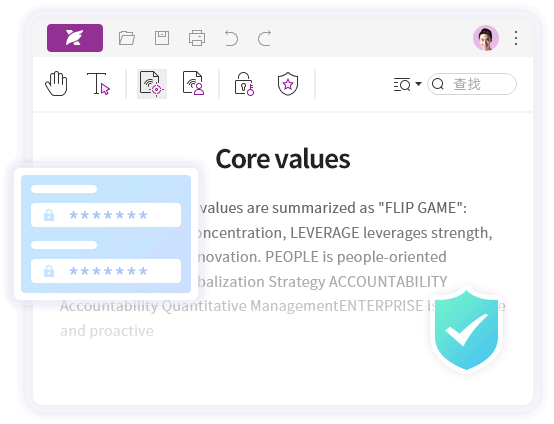The width and height of the screenshot is (554, 424).
Task: Click the first password field
Action: click(106, 215)
